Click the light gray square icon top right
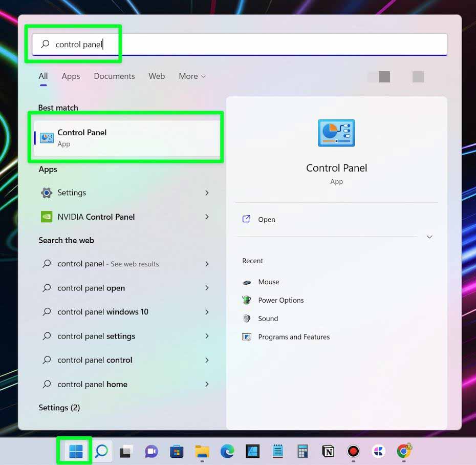This screenshot has height=465, width=476. tap(418, 76)
